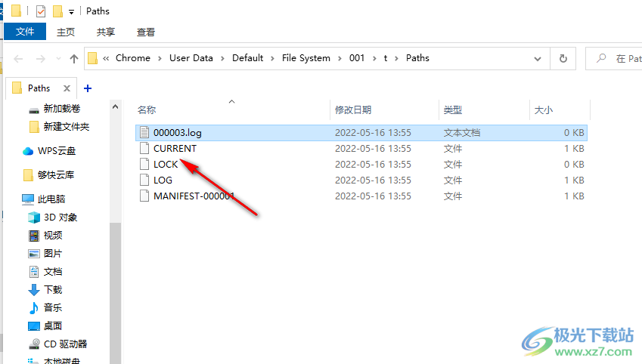The height and width of the screenshot is (364, 642).
Task: Expand the chevron after User Data in the path
Action: click(x=222, y=58)
